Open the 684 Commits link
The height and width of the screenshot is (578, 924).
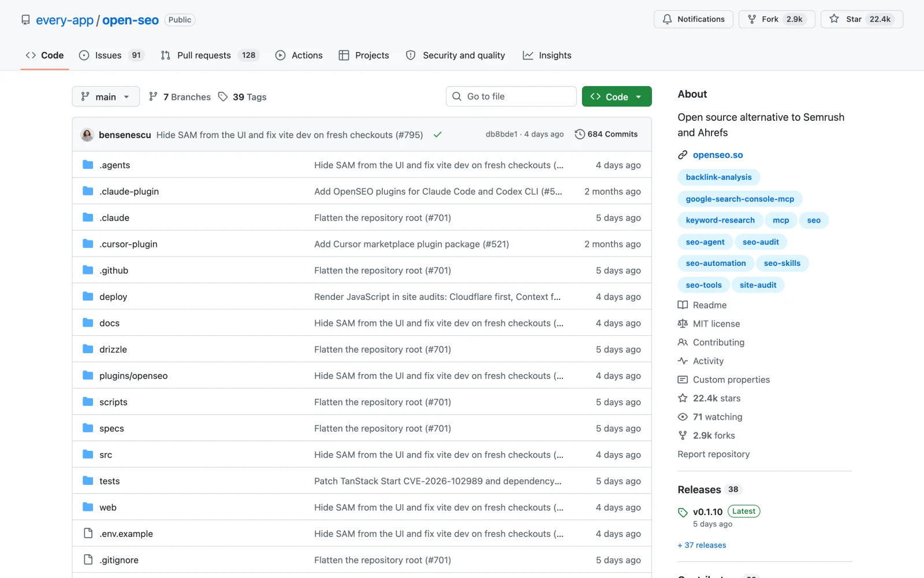point(606,134)
